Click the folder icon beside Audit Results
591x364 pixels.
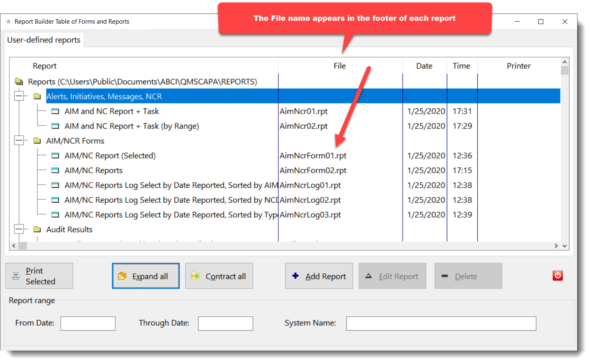[x=37, y=229]
